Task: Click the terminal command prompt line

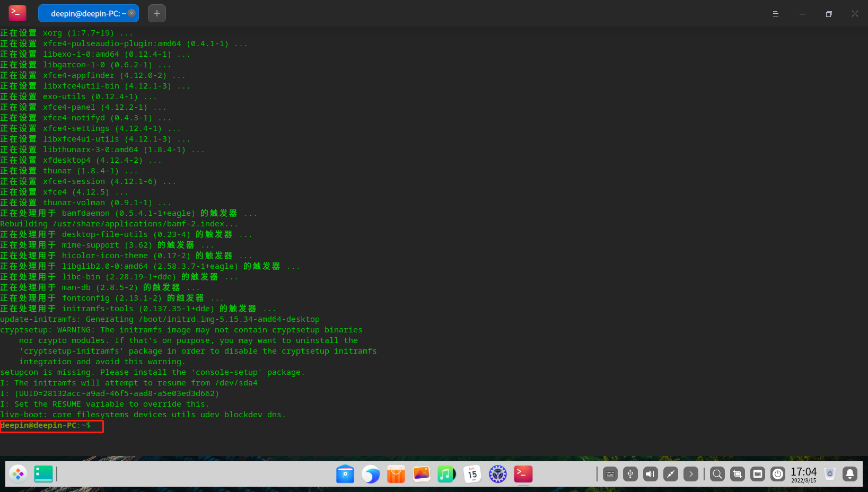Action: [x=52, y=426]
